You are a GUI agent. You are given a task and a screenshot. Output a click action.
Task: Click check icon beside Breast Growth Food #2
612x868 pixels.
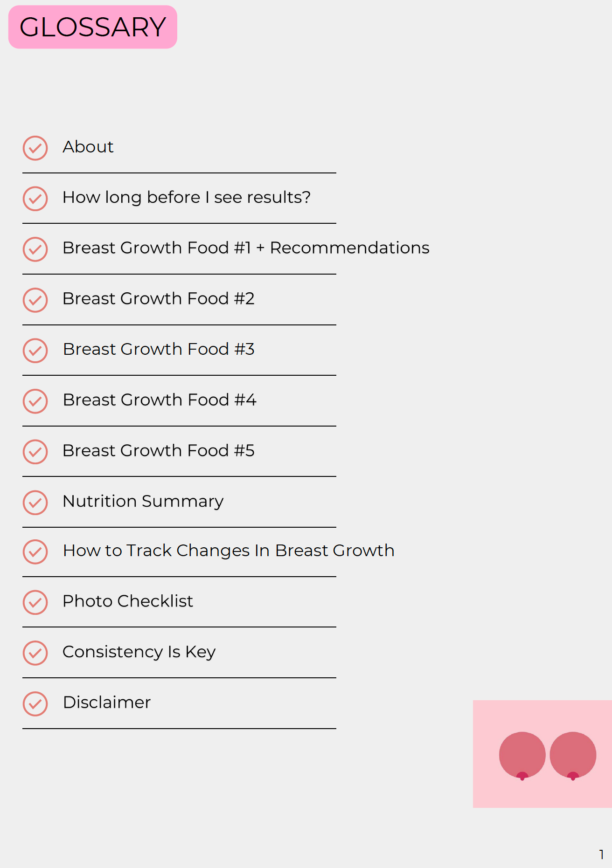(x=35, y=300)
